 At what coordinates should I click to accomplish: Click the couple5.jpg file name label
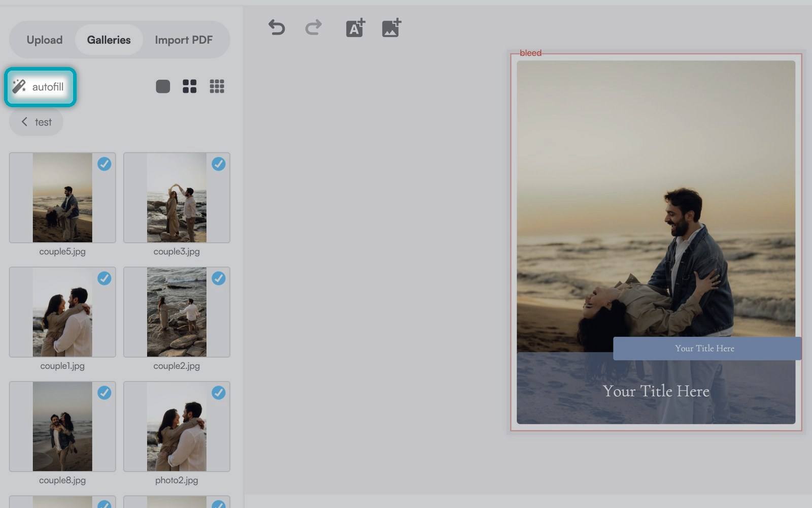coord(62,251)
